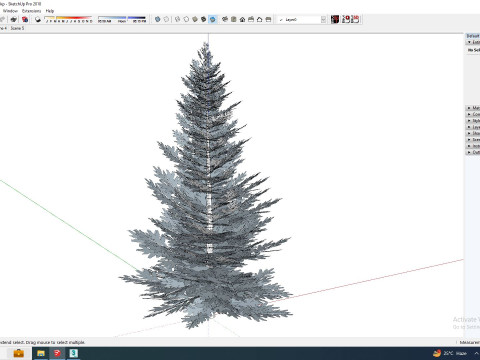Expand the Instructor panel

473,146
